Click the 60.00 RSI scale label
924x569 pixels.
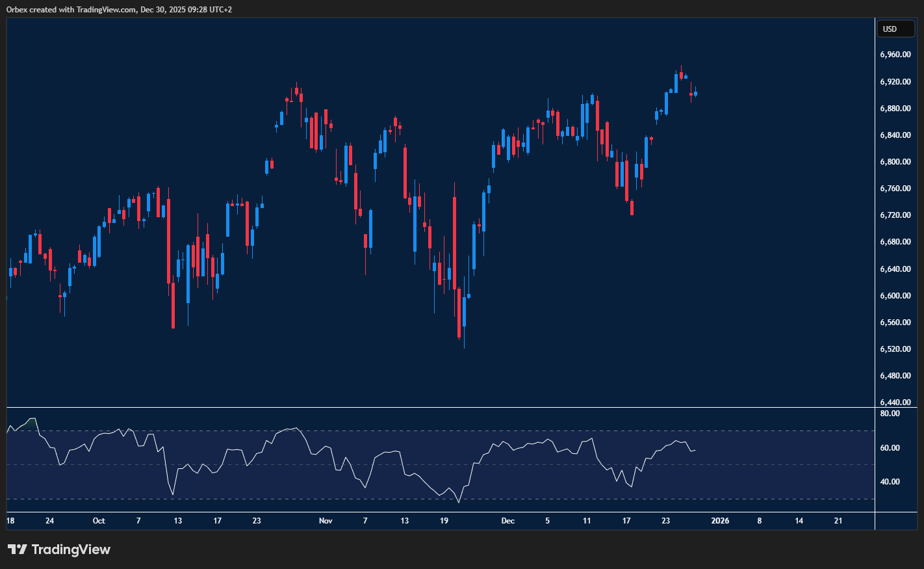[x=890, y=448]
